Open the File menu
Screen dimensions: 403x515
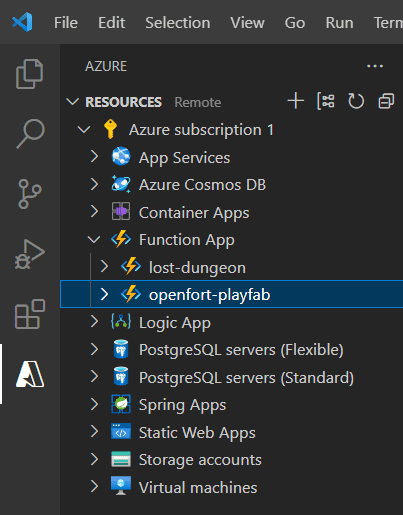66,23
